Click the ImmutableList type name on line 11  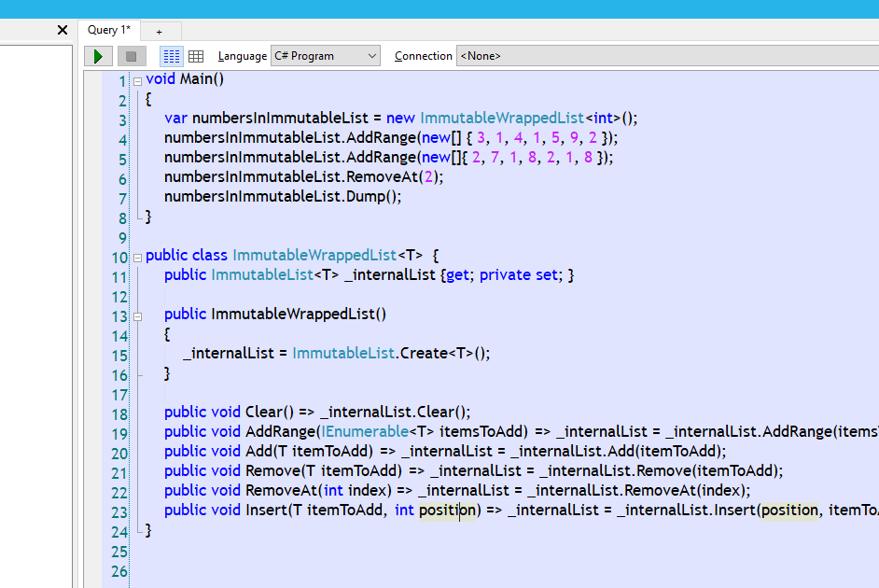click(x=262, y=274)
